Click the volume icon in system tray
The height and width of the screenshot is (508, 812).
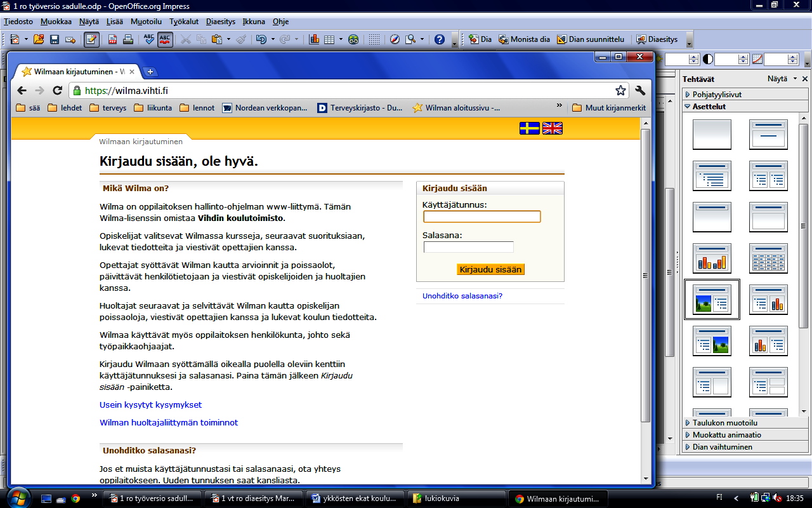pos(776,498)
